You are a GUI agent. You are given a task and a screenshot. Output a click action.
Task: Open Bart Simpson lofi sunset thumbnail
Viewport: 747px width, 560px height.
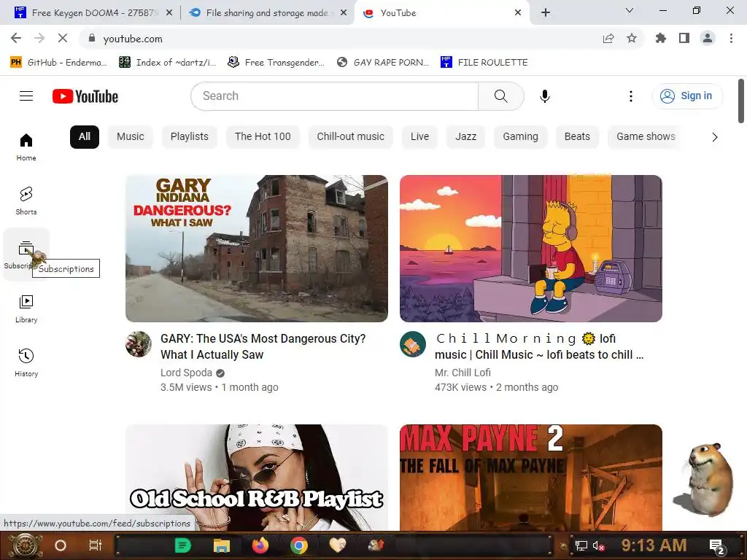pyautogui.click(x=531, y=249)
